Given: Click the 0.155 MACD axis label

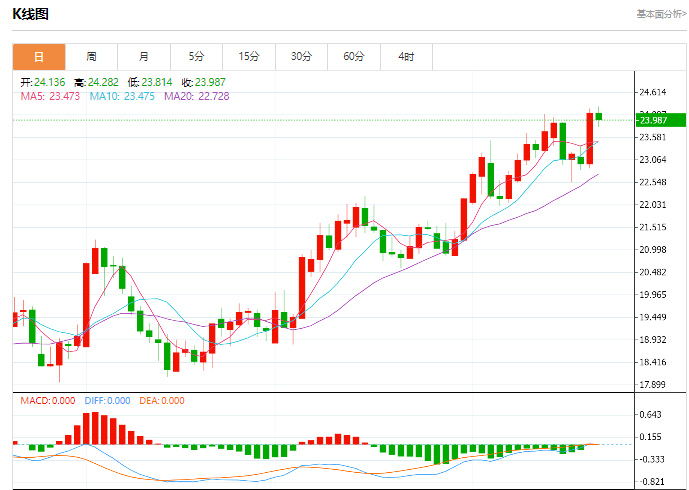Looking at the screenshot, I should point(650,437).
